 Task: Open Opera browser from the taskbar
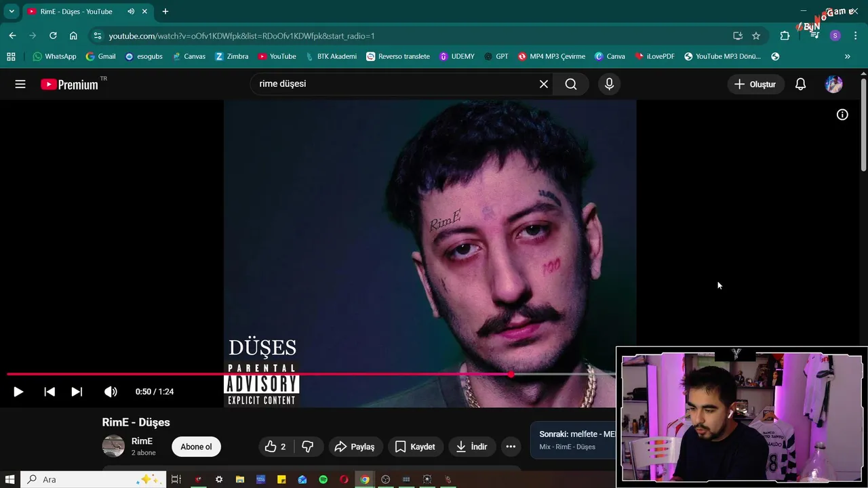click(344, 479)
